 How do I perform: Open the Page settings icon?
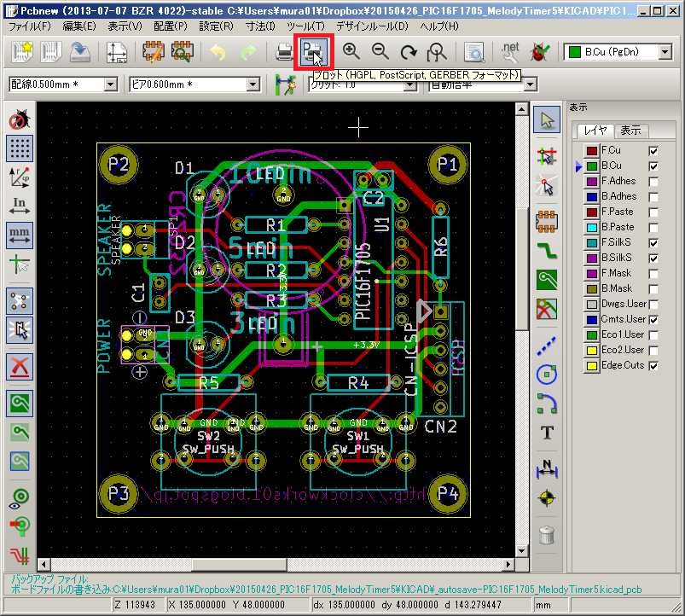point(117,52)
